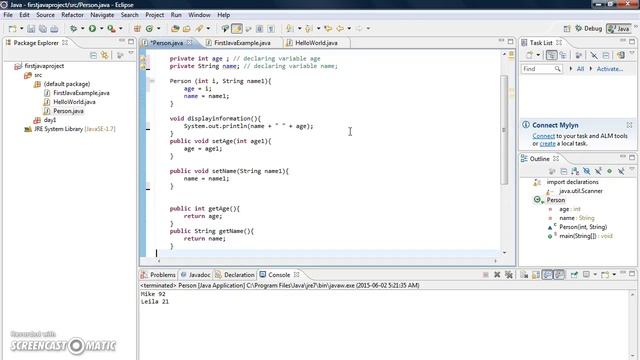640x360 pixels.
Task: Start debugging with the bug icon
Action: coord(73,29)
